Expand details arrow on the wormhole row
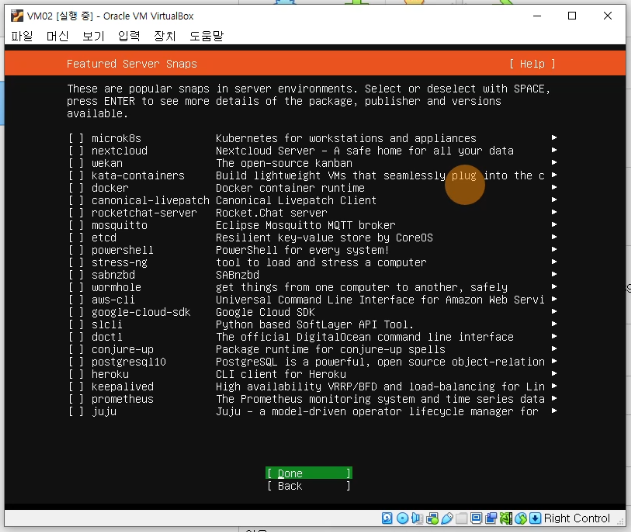The width and height of the screenshot is (631, 532). click(554, 287)
